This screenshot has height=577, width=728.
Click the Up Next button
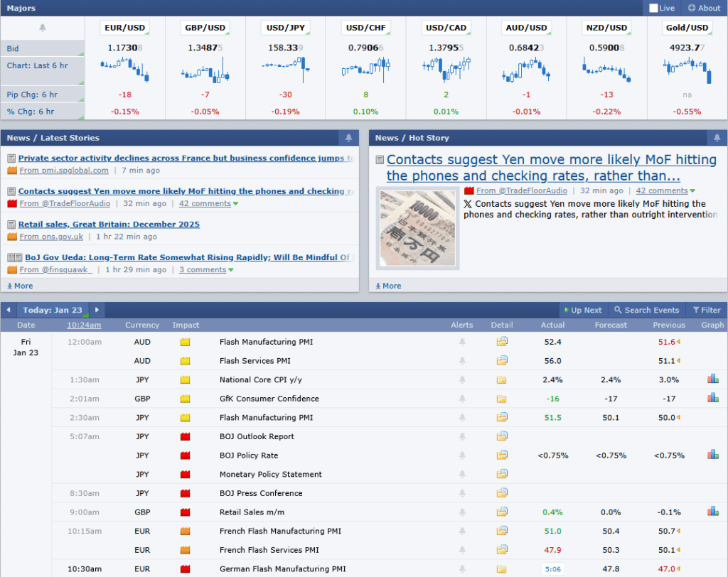pos(582,310)
